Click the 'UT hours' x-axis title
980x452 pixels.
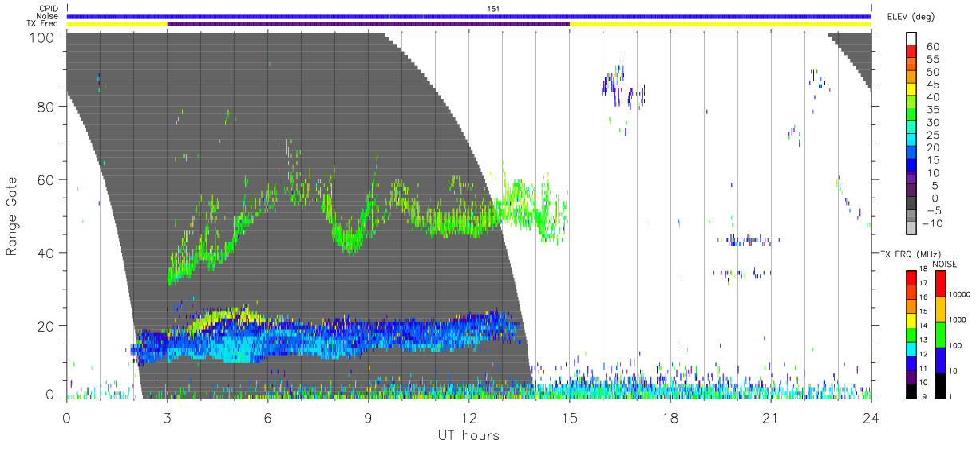468,436
